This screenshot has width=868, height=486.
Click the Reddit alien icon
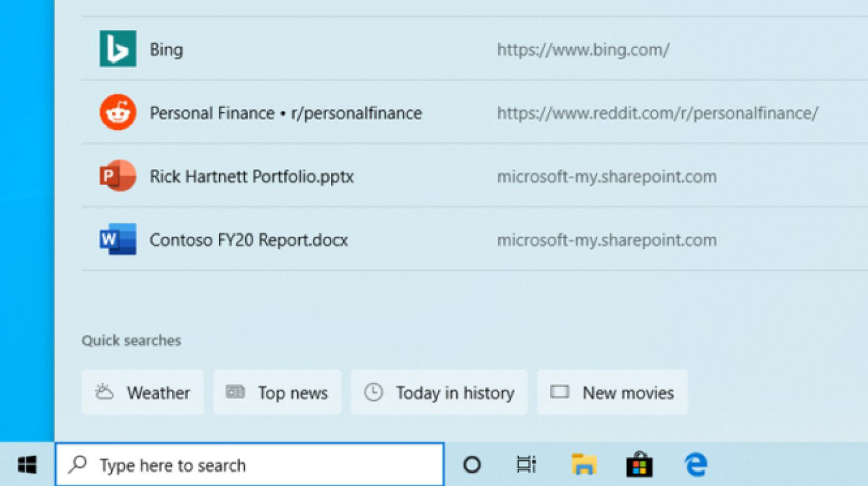click(118, 113)
